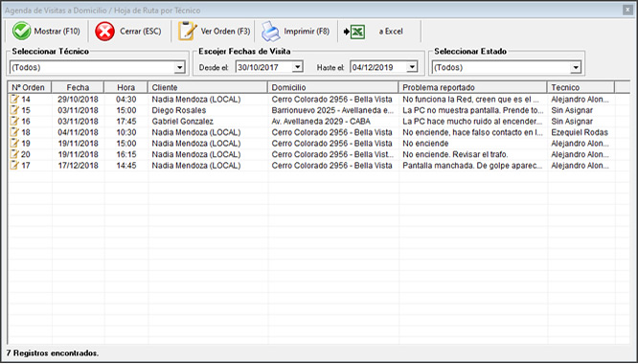Click problem 'No funciona la Red' cell
Image resolution: width=638 pixels, height=364 pixels.
pyautogui.click(x=470, y=100)
